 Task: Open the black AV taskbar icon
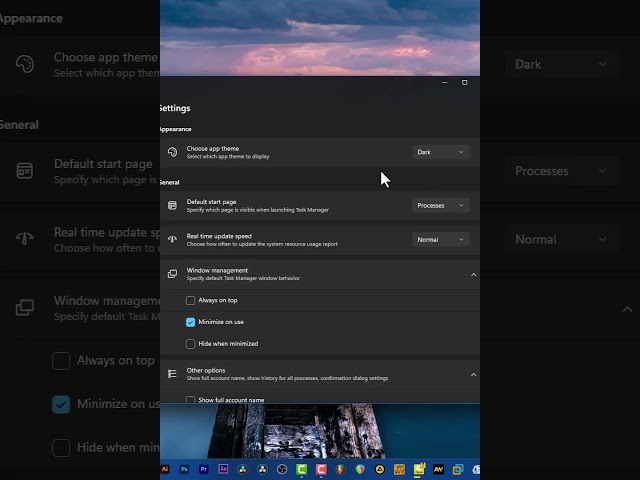click(x=438, y=469)
